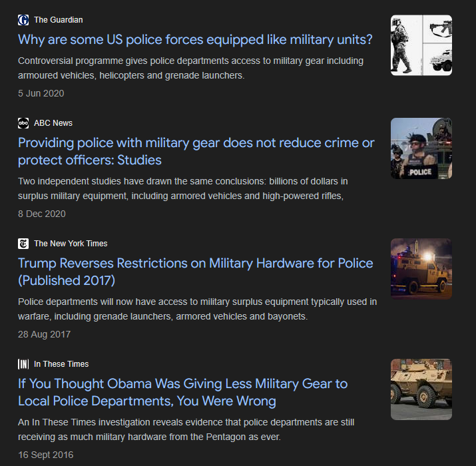Click snippet starting 'An In These Times investigation'
This screenshot has height=466, width=476.
coord(186,429)
